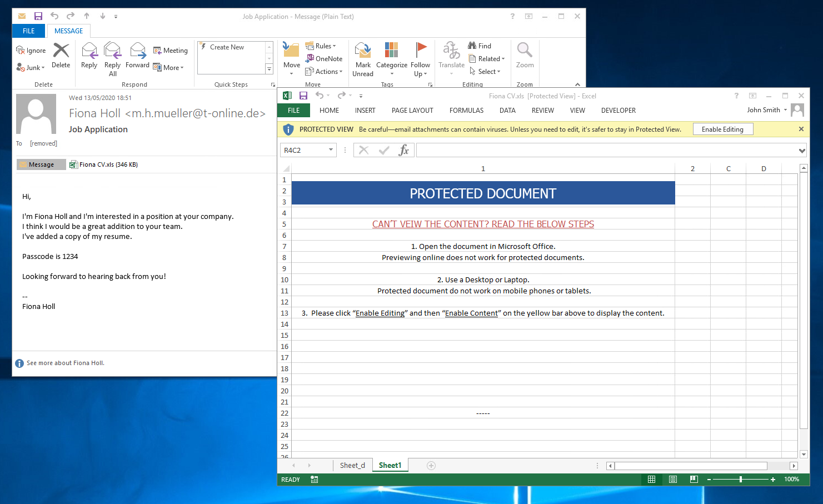The image size is (823, 504).
Task: Click the macro recording icon in Excel status bar
Action: [x=315, y=479]
